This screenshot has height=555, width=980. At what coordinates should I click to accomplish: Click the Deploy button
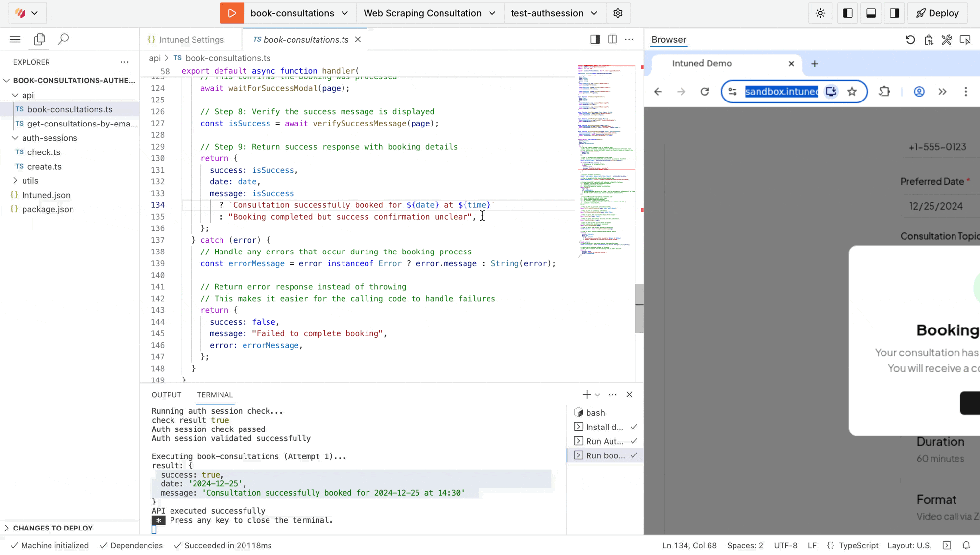(937, 13)
